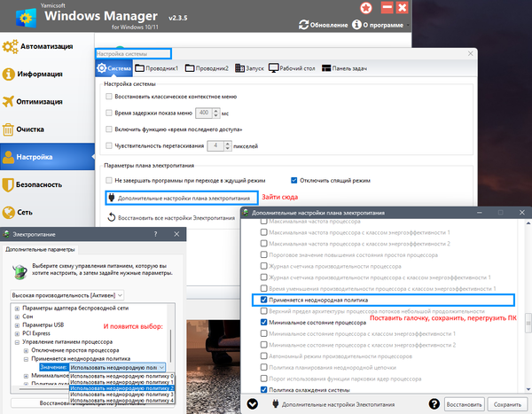Toggle Политика охлаждения системы checkbox
Viewport: 532px width, 414px height.
pyautogui.click(x=263, y=389)
